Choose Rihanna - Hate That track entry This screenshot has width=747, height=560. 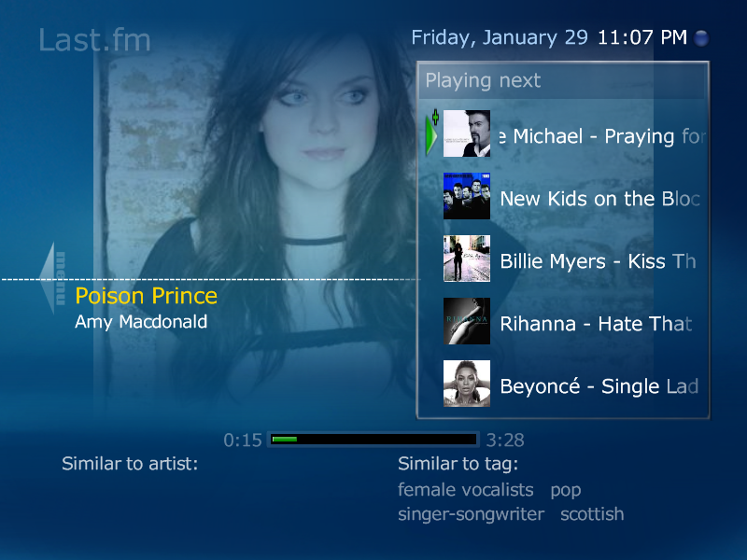point(596,324)
